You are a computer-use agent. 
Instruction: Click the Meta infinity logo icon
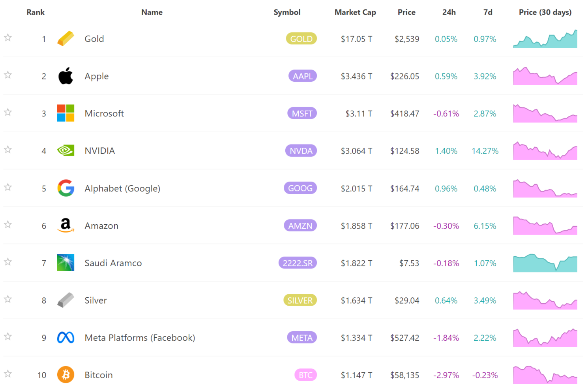[66, 337]
